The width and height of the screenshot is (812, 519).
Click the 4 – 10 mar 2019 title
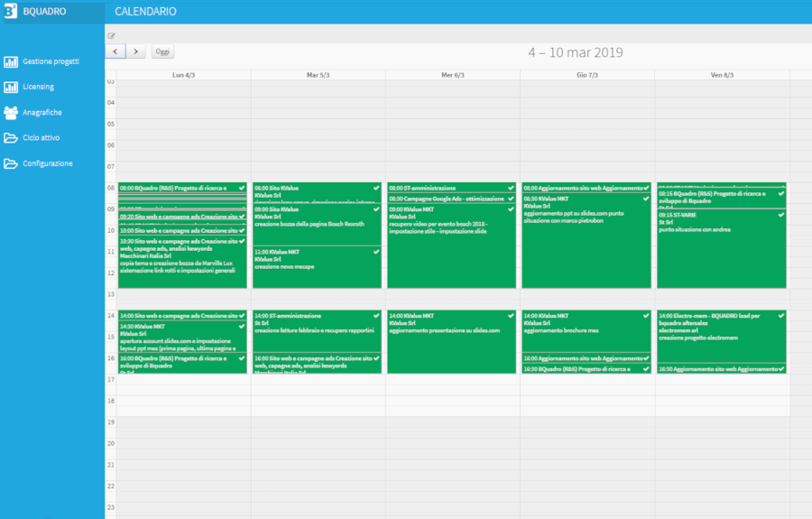576,52
